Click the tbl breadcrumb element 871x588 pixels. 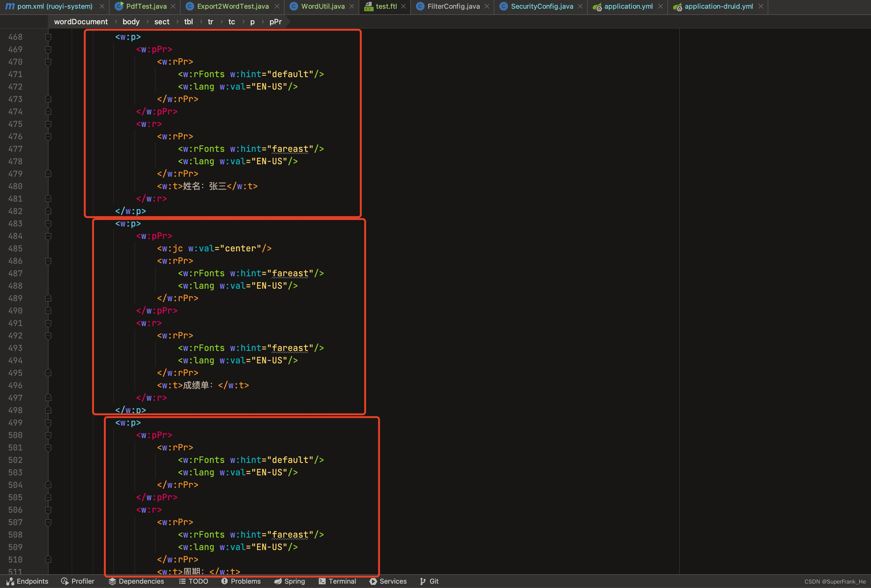(189, 22)
